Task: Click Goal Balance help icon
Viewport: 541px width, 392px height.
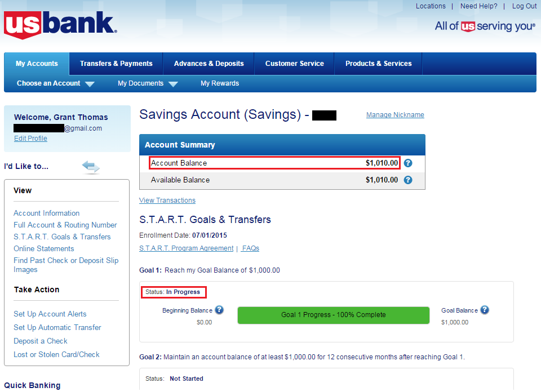Action: click(x=485, y=310)
